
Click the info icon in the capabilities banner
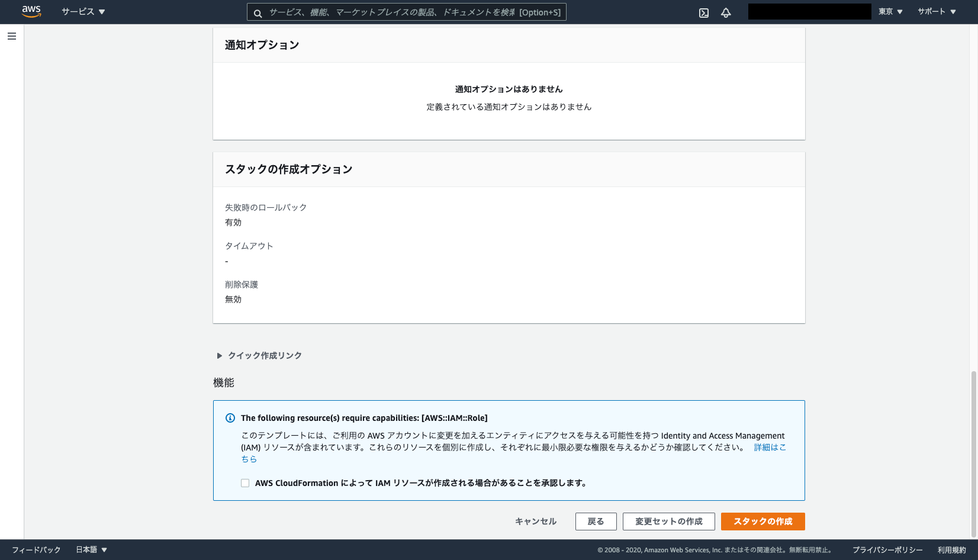(x=230, y=418)
